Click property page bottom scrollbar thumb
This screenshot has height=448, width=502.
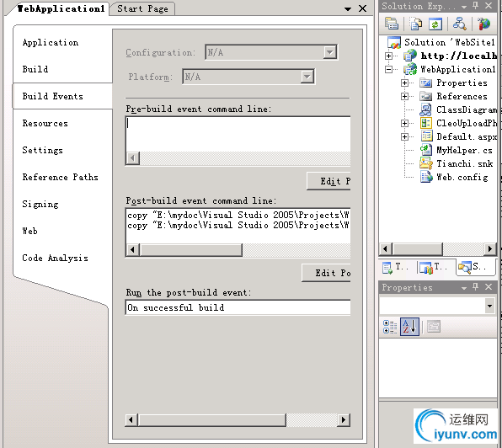[x=212, y=420]
